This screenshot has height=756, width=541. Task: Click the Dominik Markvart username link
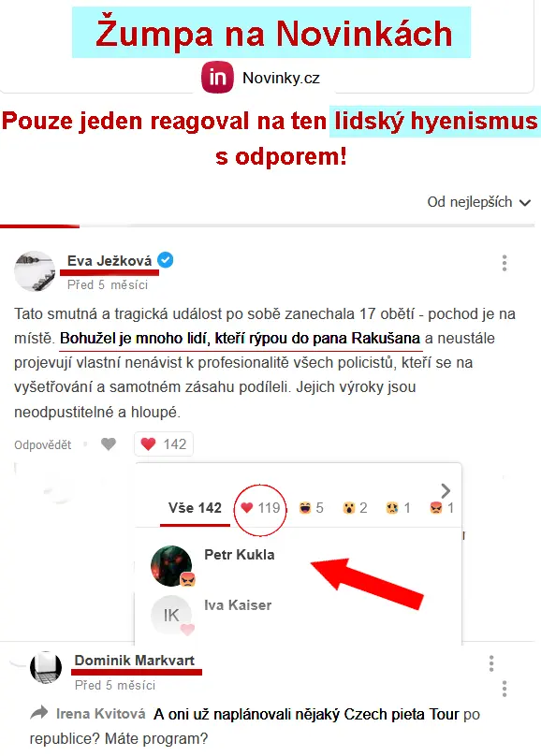[135, 660]
